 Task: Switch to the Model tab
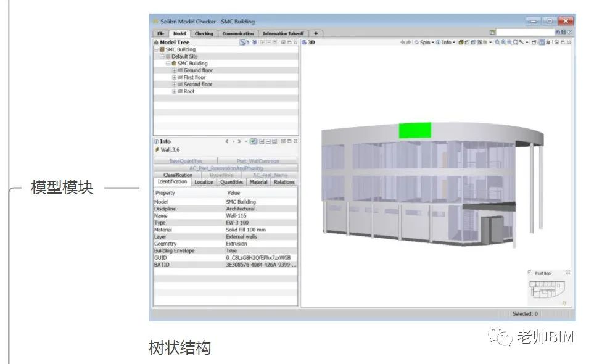pyautogui.click(x=179, y=34)
